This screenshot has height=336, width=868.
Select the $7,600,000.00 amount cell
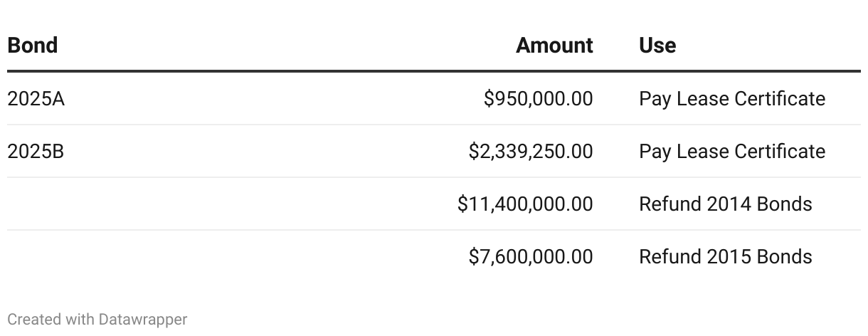pyautogui.click(x=530, y=257)
